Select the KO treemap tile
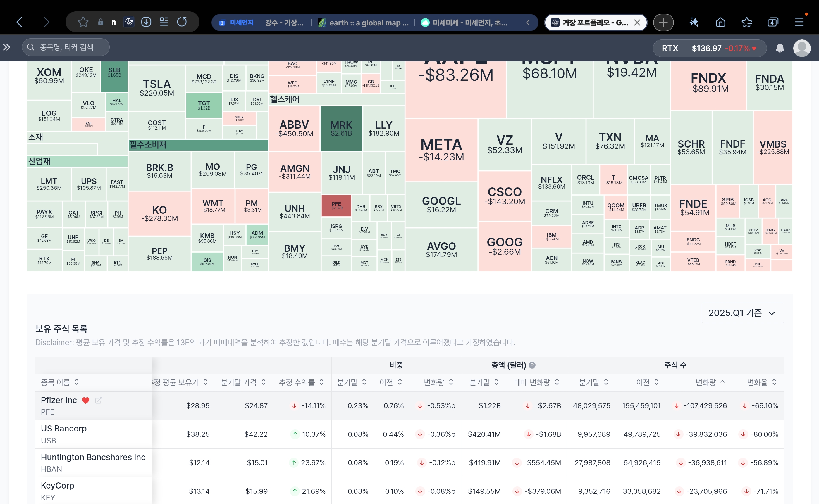The image size is (819, 504). tap(159, 213)
